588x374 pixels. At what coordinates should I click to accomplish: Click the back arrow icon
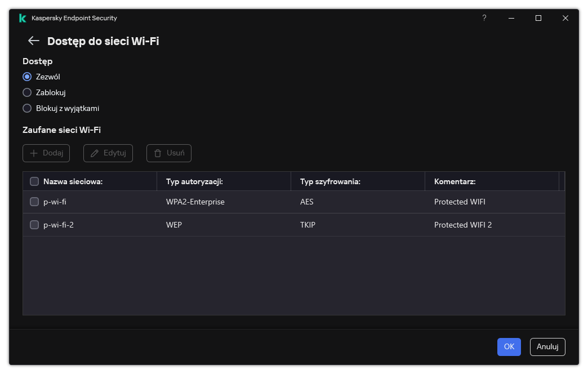[34, 41]
